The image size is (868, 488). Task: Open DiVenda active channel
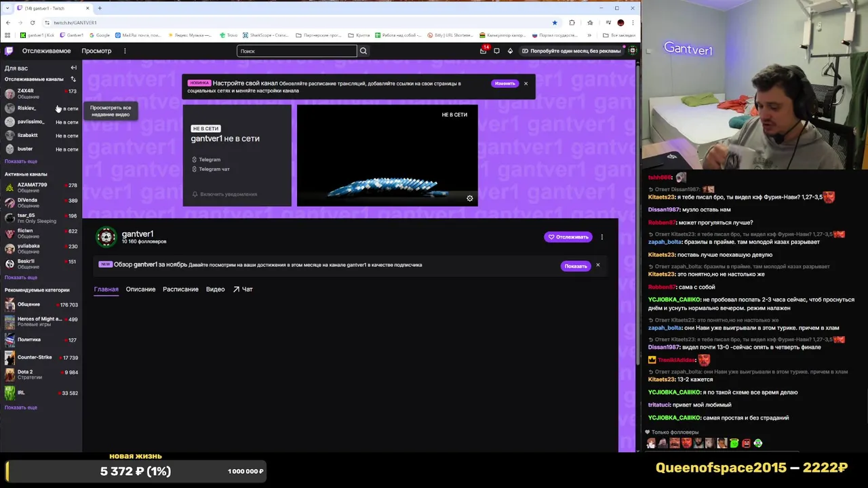point(41,202)
